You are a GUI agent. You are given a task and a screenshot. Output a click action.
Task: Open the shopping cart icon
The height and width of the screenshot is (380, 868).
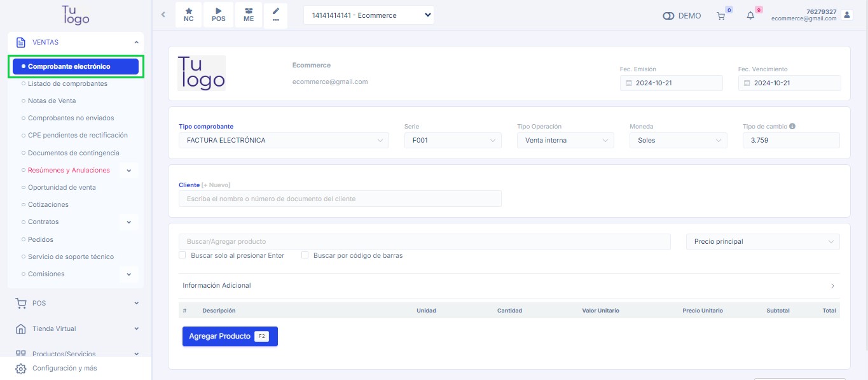click(720, 16)
